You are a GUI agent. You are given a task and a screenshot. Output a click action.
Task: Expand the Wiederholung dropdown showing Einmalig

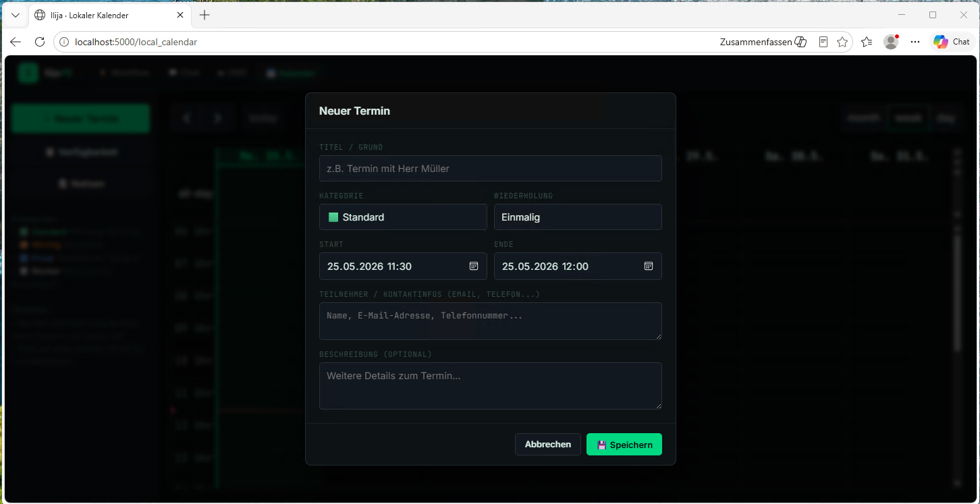[578, 217]
